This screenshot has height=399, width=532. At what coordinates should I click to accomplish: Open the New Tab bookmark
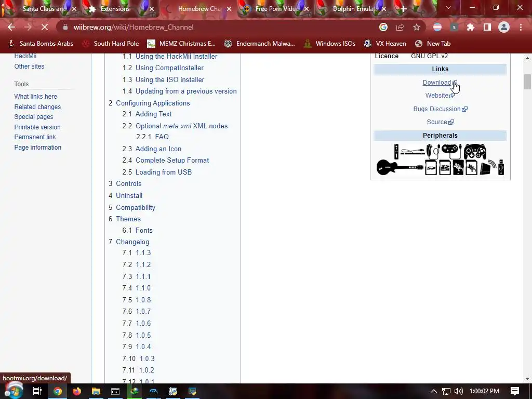pyautogui.click(x=433, y=44)
